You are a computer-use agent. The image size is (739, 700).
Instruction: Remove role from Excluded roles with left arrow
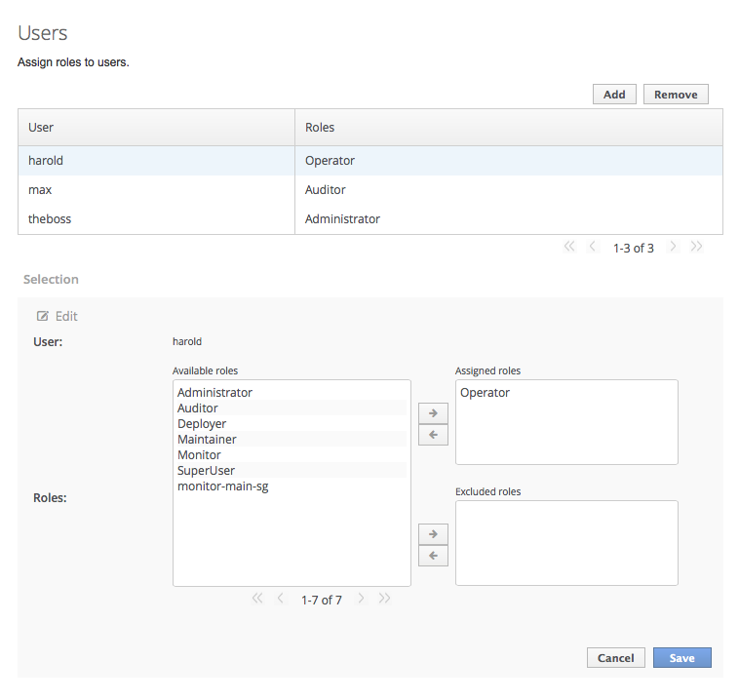click(432, 556)
